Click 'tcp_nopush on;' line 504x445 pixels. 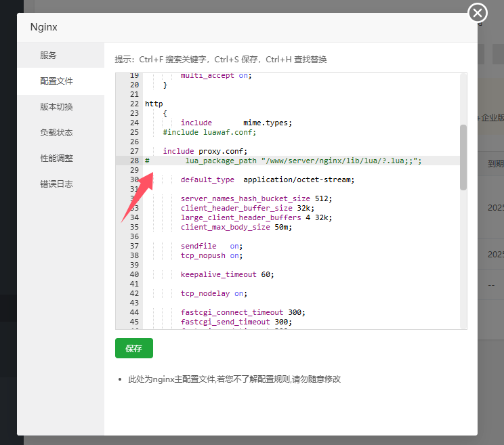point(211,255)
